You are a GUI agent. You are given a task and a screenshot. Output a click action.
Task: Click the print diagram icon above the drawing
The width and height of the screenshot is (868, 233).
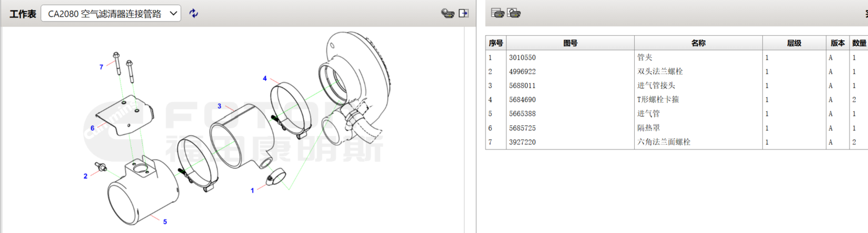tap(447, 13)
